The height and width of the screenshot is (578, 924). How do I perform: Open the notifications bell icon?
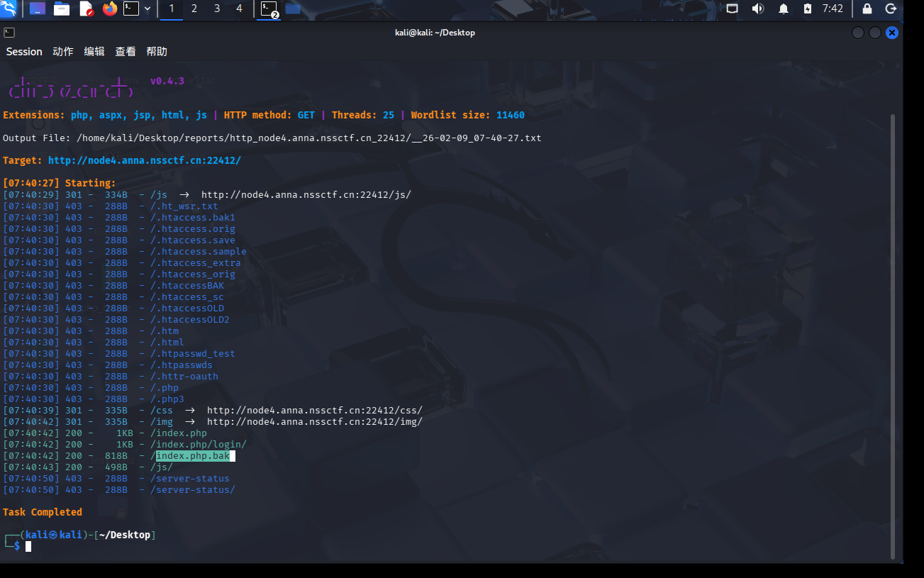(784, 9)
